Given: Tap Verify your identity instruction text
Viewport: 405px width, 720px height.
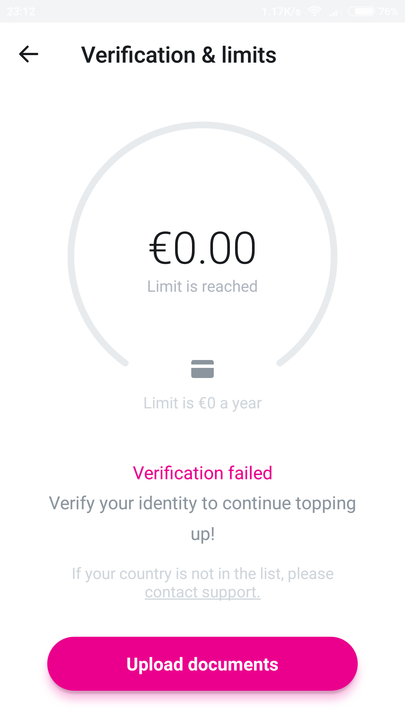Looking at the screenshot, I should click(202, 518).
